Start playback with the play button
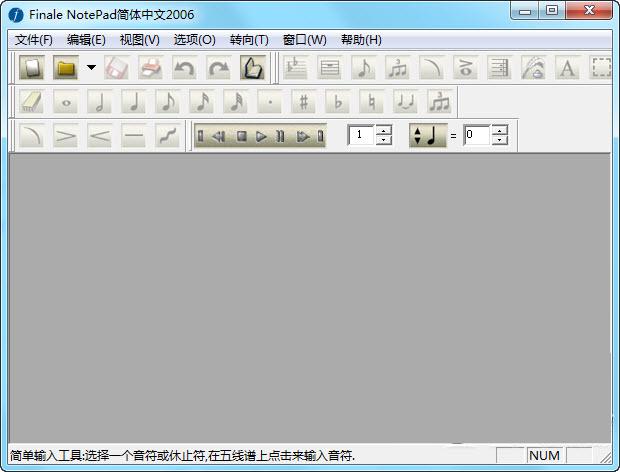This screenshot has width=620, height=472. coord(261,137)
